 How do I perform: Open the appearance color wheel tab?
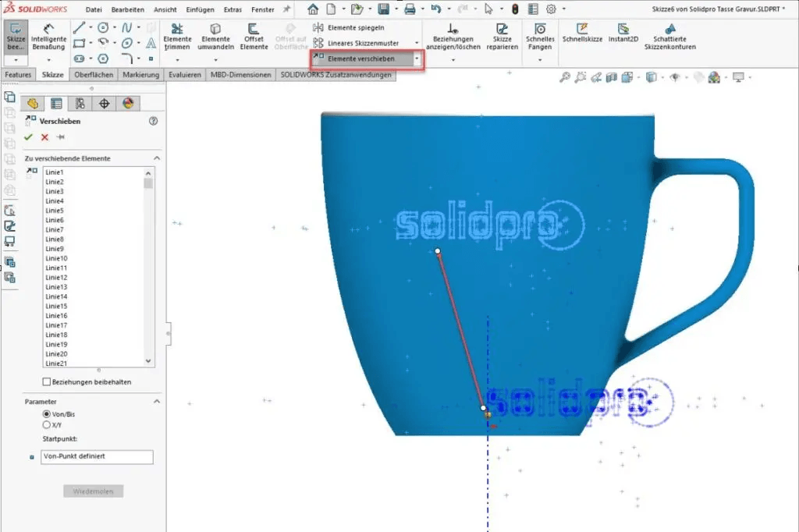point(129,104)
